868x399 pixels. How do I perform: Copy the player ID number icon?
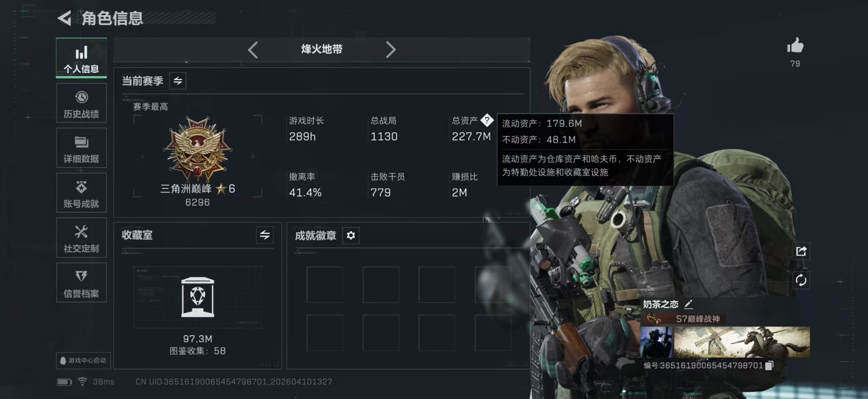tap(769, 365)
